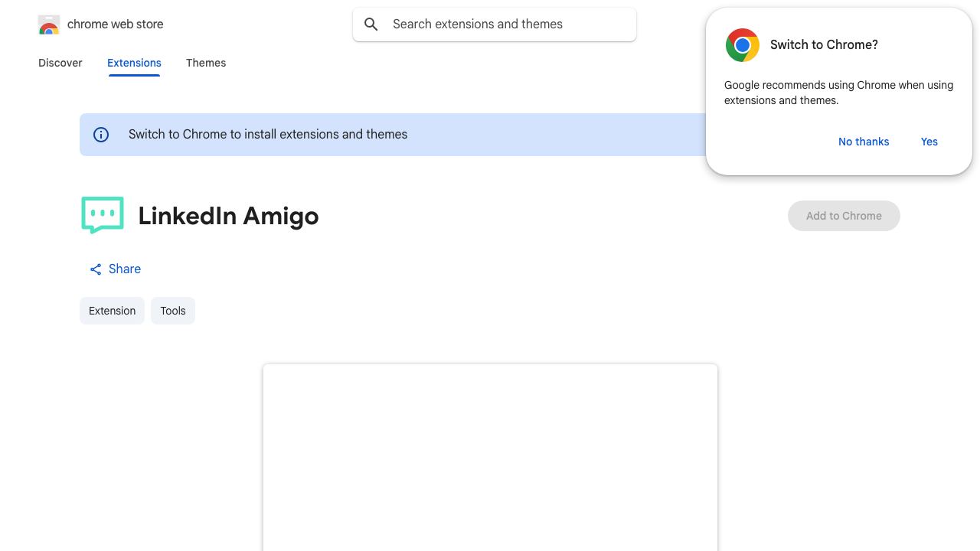The width and height of the screenshot is (980, 551).
Task: Click the search magnifier icon
Action: pos(371,24)
